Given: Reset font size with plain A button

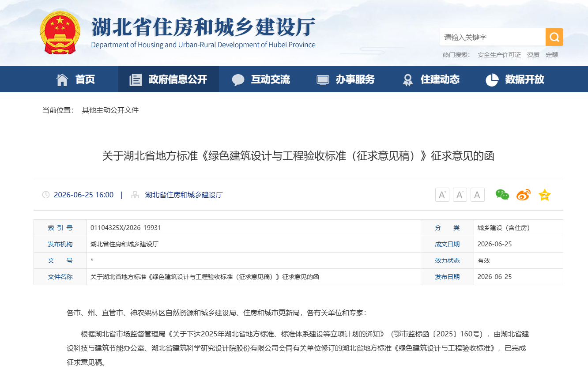Looking at the screenshot, I should (x=477, y=195).
